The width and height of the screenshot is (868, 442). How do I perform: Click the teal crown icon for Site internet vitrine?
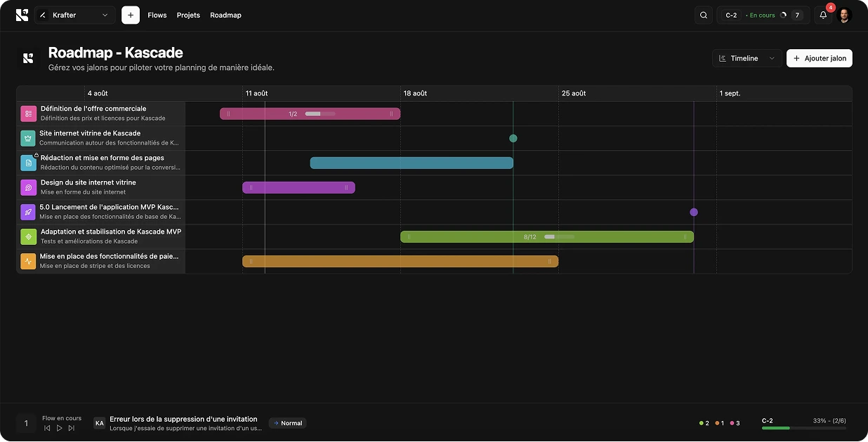pos(28,138)
